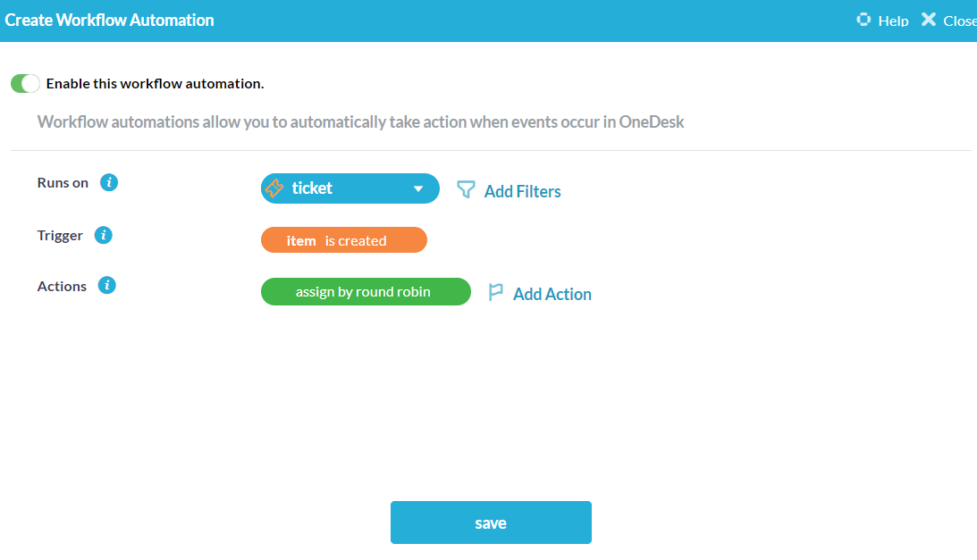Toggle the Enable this workflow automation switch

click(25, 84)
